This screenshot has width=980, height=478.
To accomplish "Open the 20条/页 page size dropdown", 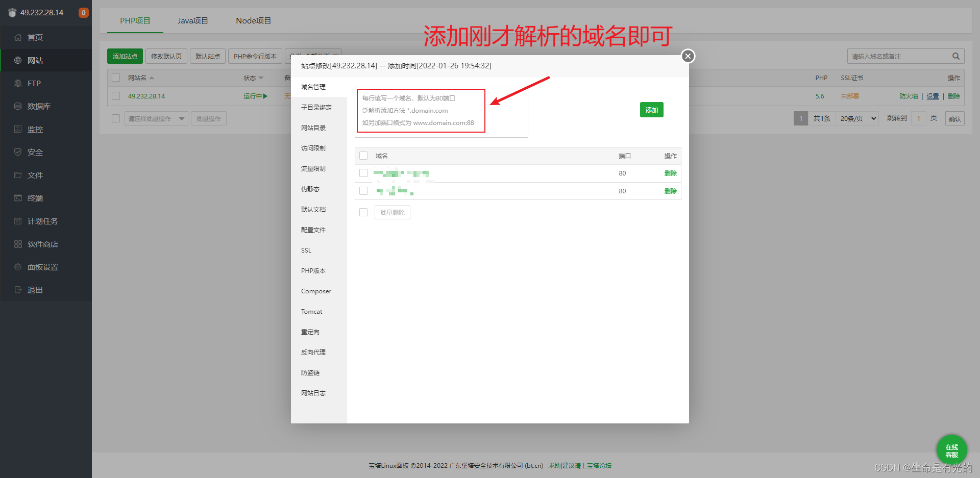I will coord(857,118).
